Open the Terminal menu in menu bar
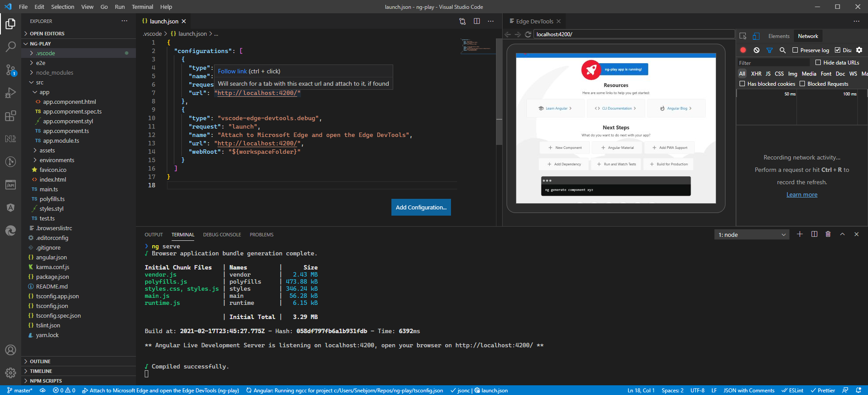The width and height of the screenshot is (868, 395). tap(142, 7)
